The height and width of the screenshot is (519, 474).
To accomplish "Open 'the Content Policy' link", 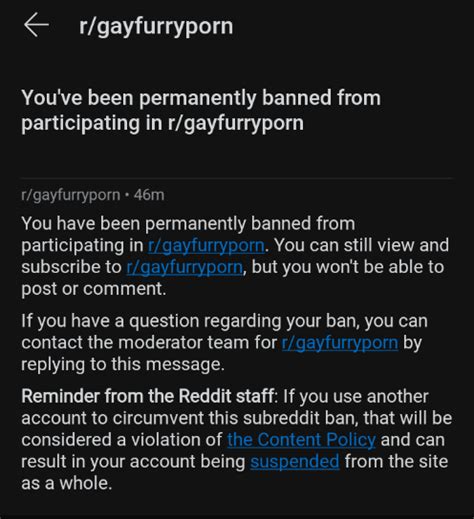I will [301, 440].
